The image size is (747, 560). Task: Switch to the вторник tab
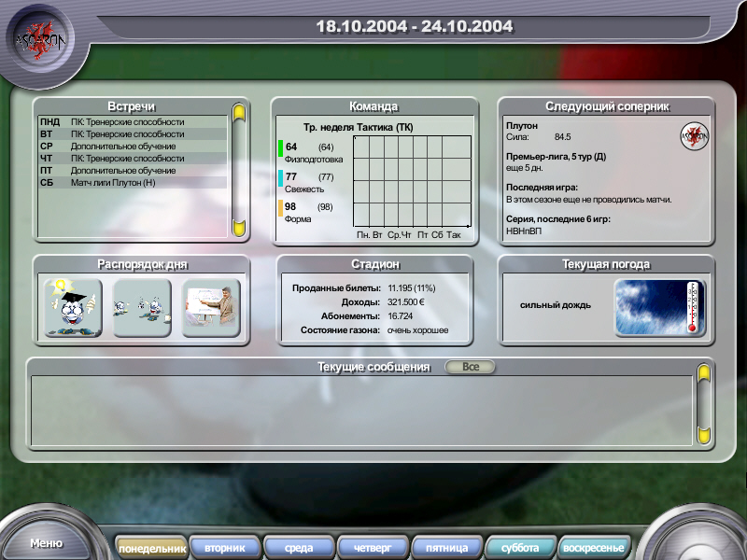point(224,548)
